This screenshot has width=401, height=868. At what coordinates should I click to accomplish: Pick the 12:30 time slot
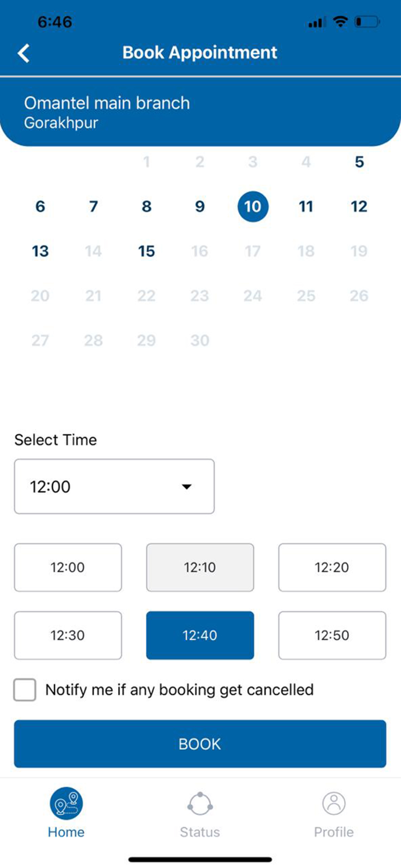68,635
